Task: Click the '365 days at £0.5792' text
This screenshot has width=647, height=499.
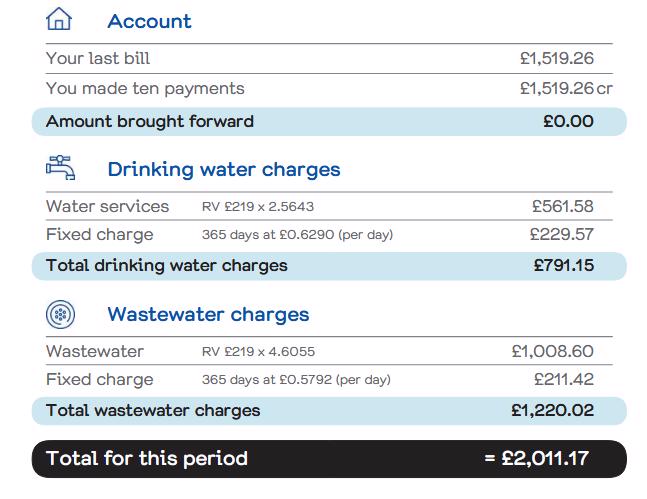Action: tap(296, 380)
